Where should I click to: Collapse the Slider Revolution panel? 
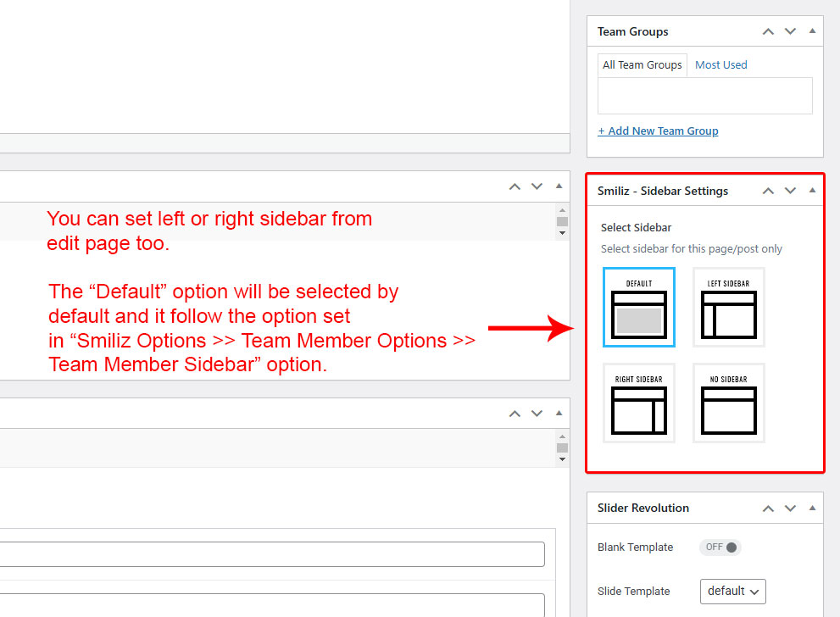coord(812,508)
